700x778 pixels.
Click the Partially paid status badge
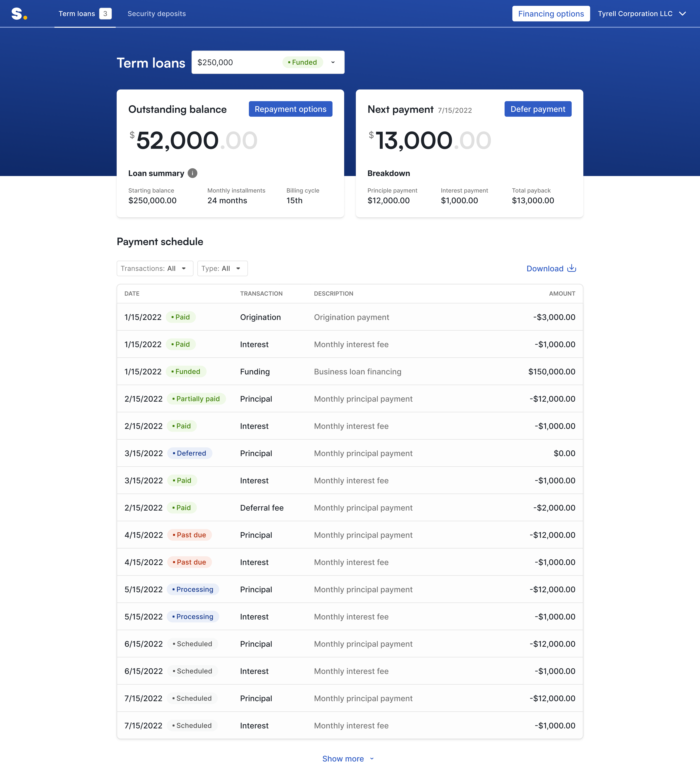pos(196,399)
